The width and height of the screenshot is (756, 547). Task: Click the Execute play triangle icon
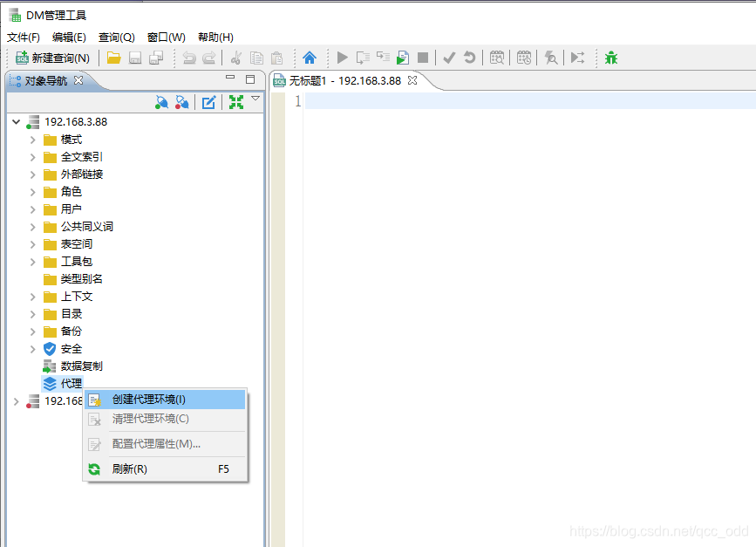coord(343,58)
